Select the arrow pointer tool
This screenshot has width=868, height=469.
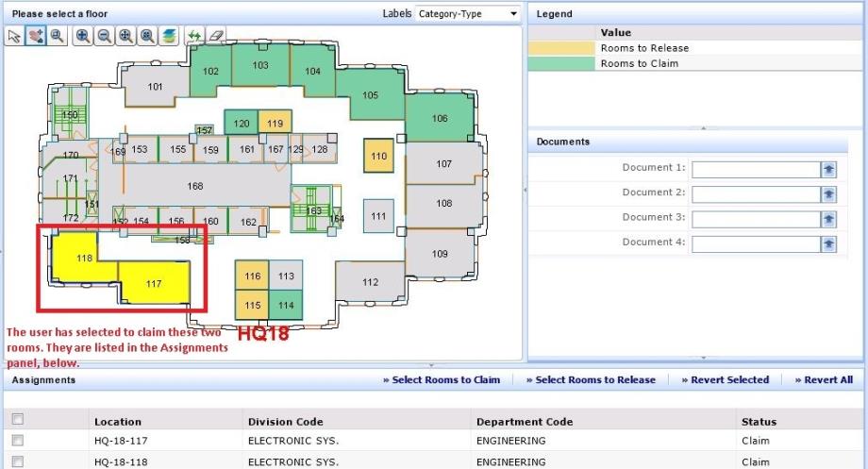click(14, 36)
